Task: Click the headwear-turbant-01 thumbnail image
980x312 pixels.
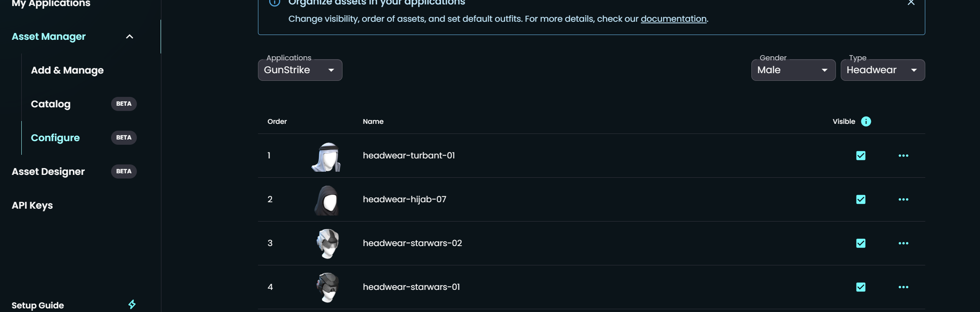Action: (326, 157)
